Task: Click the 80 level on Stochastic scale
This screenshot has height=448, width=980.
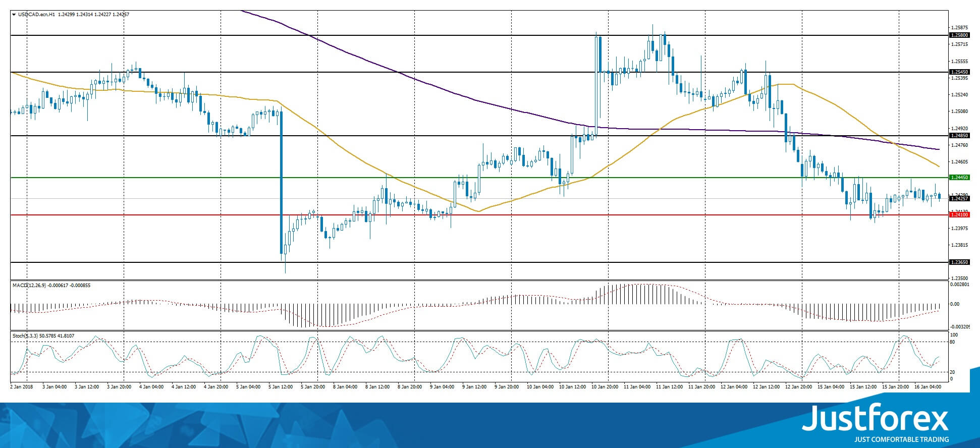Action: (952, 342)
